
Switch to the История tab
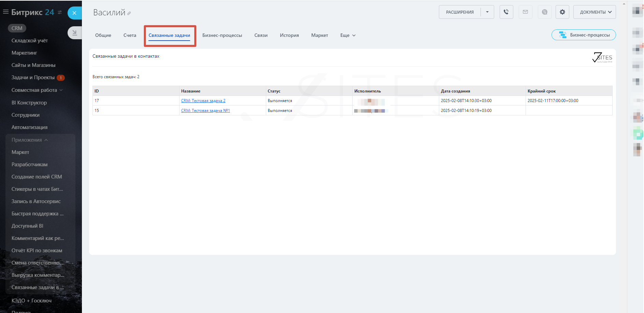pyautogui.click(x=289, y=35)
